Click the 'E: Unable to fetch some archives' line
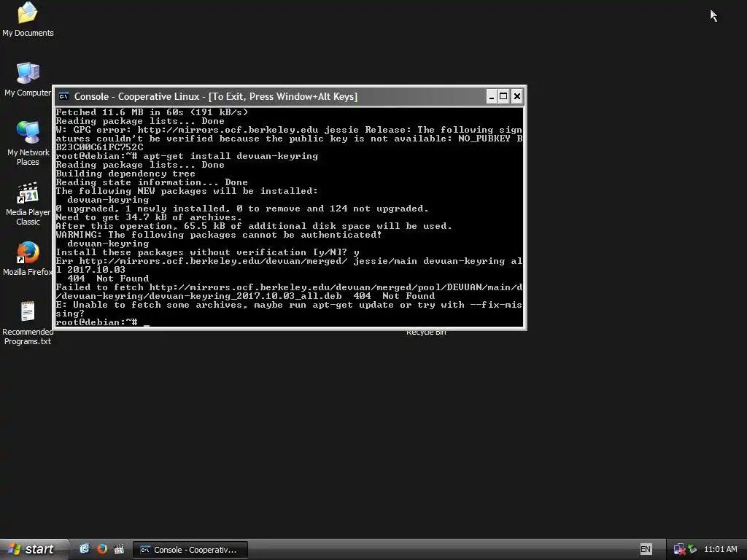 (x=289, y=309)
